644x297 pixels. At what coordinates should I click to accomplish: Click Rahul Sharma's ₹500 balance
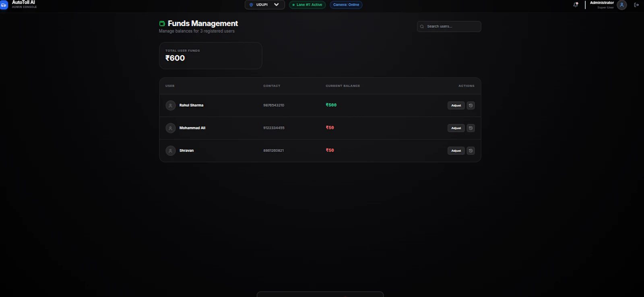(x=331, y=105)
